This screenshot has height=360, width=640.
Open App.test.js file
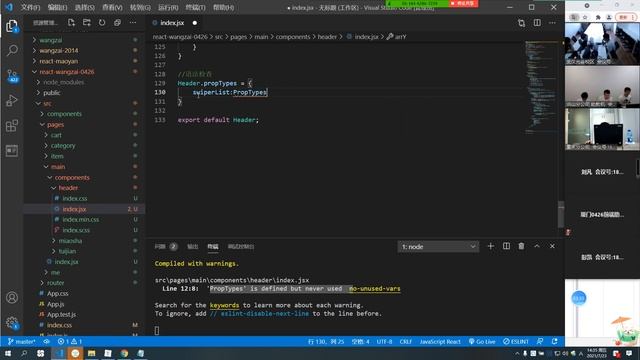tap(61, 315)
